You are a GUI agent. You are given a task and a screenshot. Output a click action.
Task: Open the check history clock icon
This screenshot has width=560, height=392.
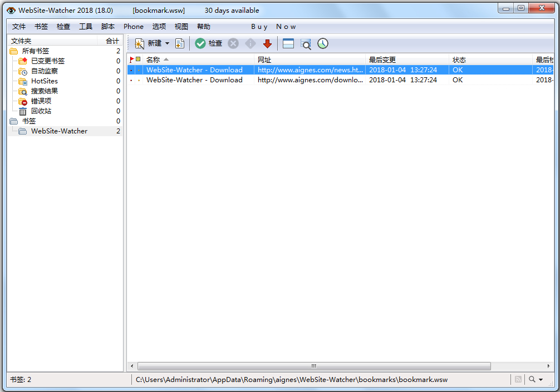tap(322, 43)
